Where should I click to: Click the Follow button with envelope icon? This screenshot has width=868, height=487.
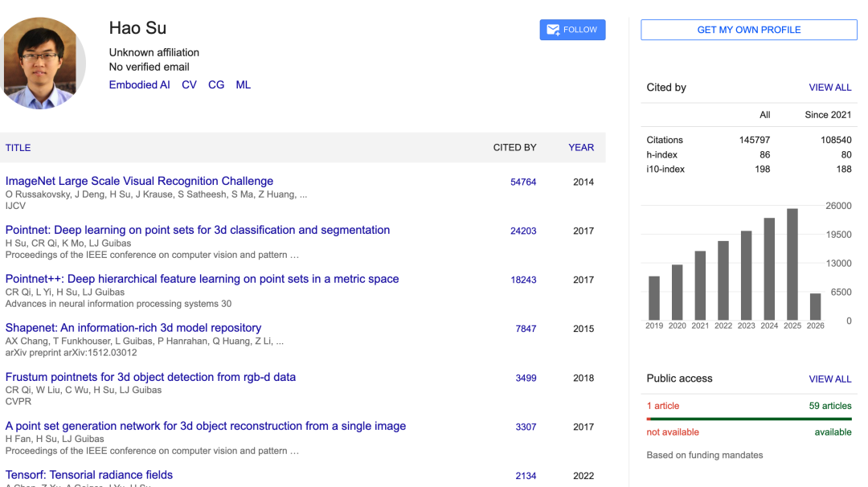pos(572,30)
